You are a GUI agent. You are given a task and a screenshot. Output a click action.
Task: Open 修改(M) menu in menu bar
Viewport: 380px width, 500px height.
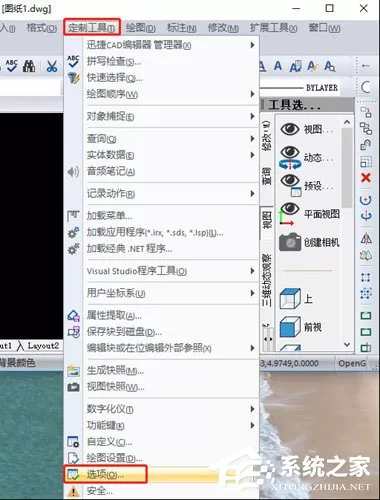223,28
